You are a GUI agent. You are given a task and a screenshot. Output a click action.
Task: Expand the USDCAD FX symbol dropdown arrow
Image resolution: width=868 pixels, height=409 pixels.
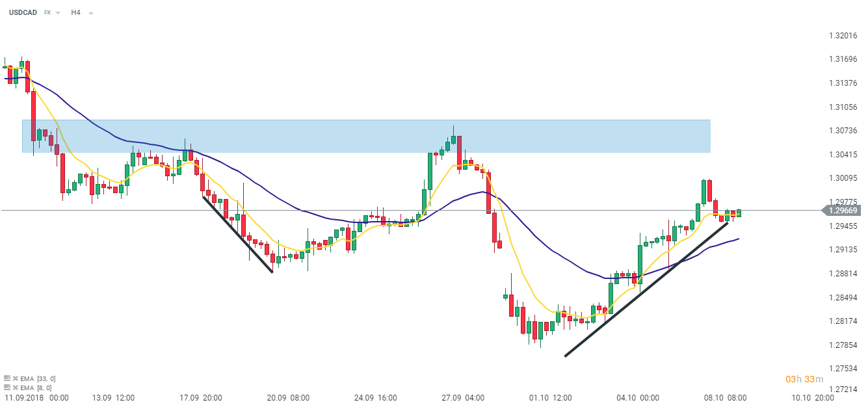pos(58,13)
